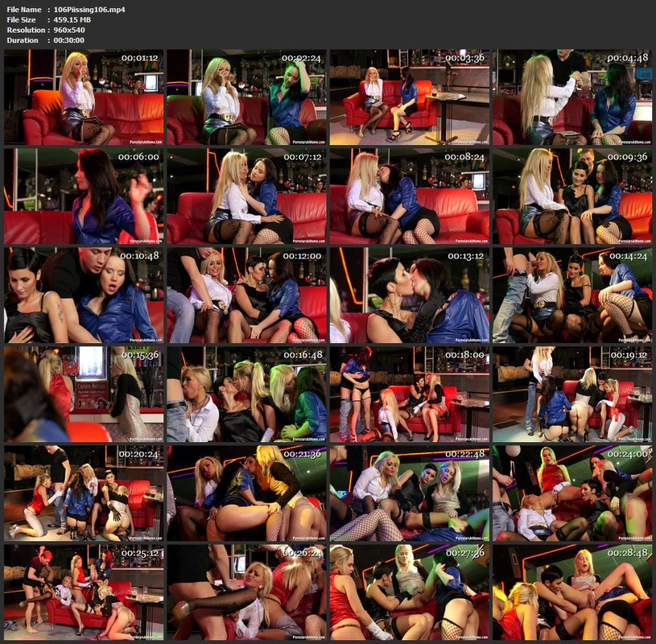
Task: Click the file name text ending in .mp4
Action: tap(89, 10)
